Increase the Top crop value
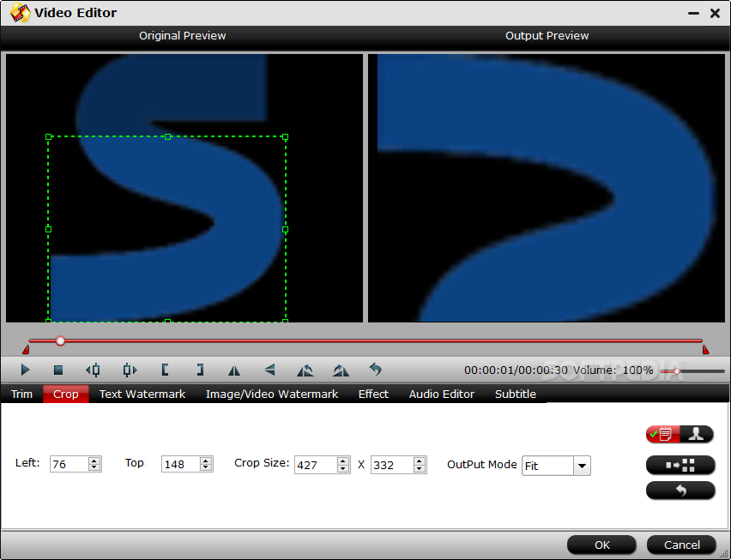The height and width of the screenshot is (560, 731). pyautogui.click(x=206, y=461)
